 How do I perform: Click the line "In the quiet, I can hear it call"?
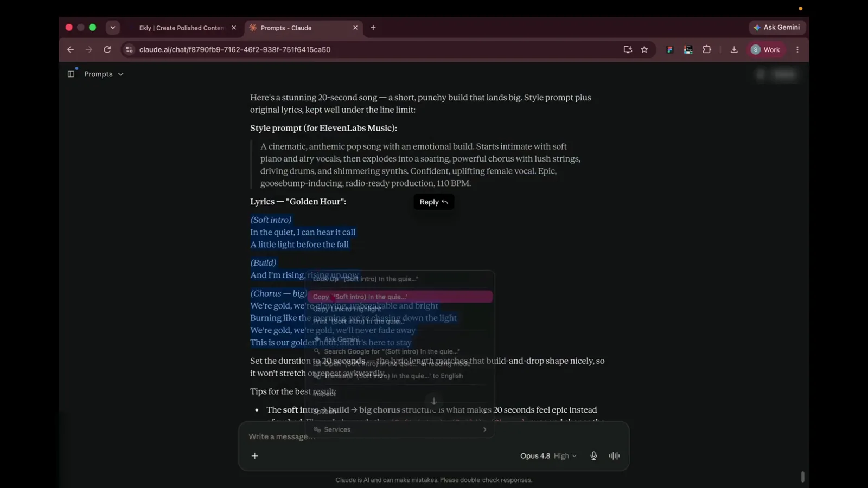(x=303, y=232)
